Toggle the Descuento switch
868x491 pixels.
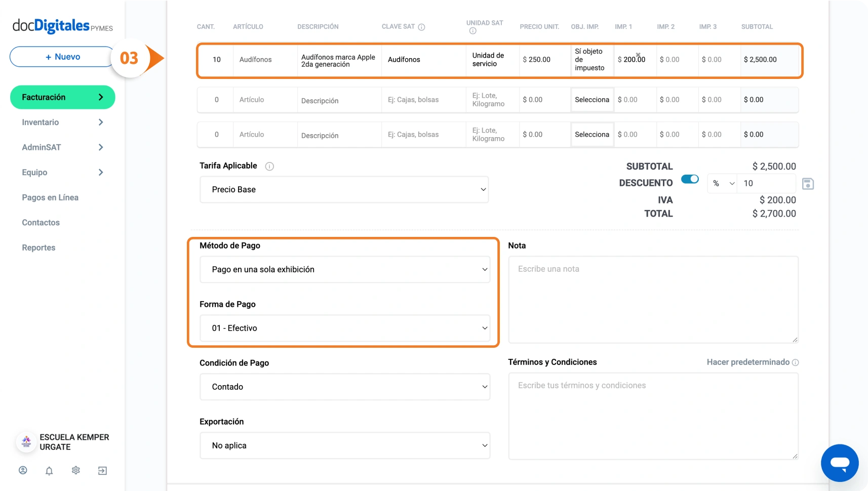click(690, 179)
